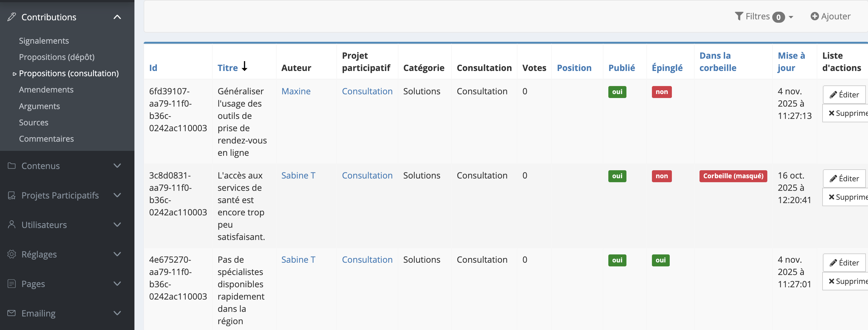Click the Contenus folder icon
The height and width of the screenshot is (330, 868).
[12, 166]
